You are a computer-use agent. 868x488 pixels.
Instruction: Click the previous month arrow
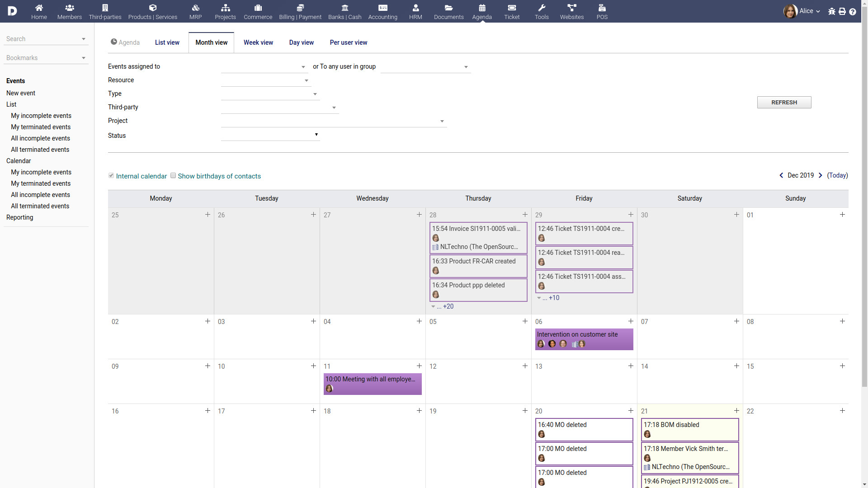pyautogui.click(x=782, y=175)
